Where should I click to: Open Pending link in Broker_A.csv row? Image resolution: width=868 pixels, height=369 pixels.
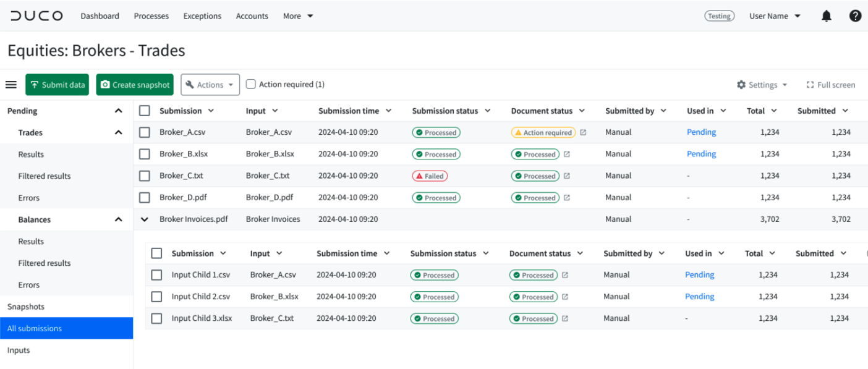(x=701, y=132)
